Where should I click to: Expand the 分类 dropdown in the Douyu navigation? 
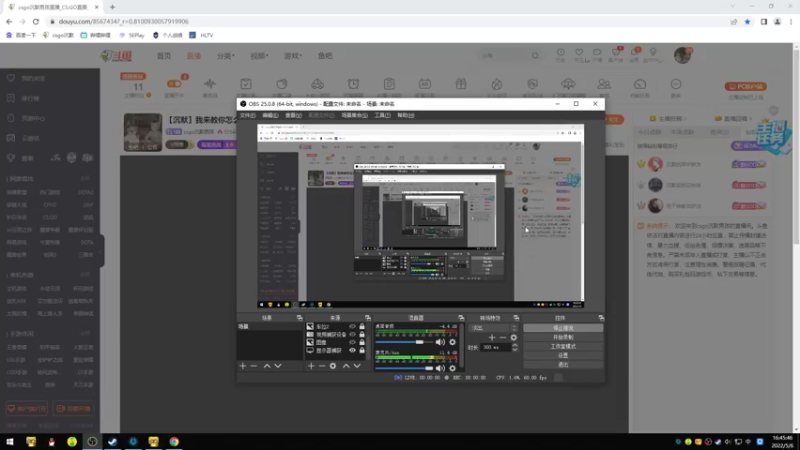coord(226,56)
